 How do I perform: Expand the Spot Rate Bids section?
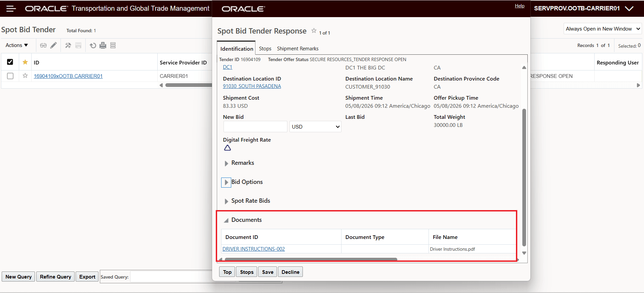(226, 201)
